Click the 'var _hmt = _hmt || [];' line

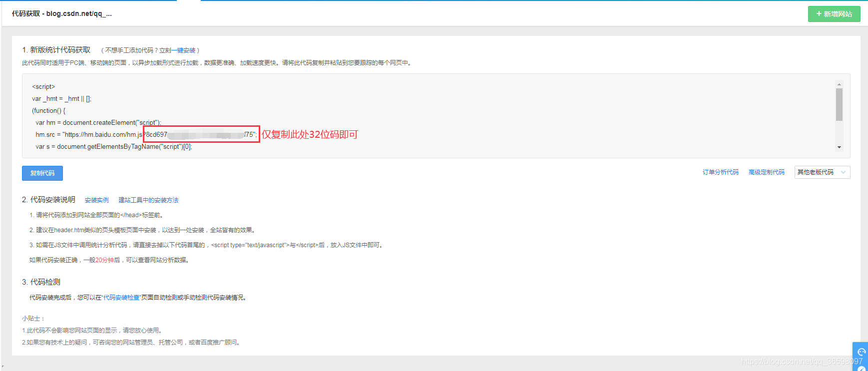coord(62,98)
